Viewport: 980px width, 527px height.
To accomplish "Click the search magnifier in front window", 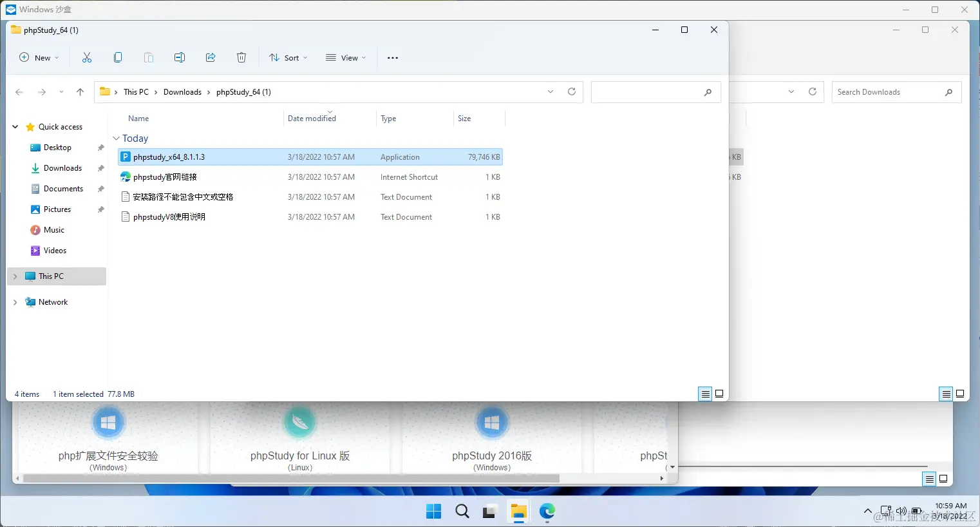I will [x=708, y=92].
